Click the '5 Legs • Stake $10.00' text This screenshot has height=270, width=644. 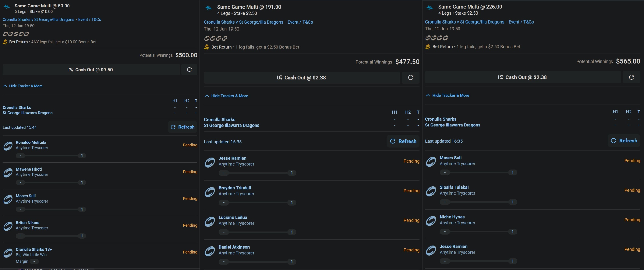click(34, 12)
